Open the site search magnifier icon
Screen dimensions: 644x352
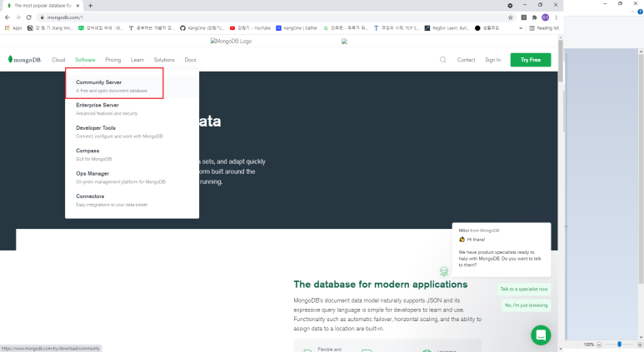tap(442, 59)
